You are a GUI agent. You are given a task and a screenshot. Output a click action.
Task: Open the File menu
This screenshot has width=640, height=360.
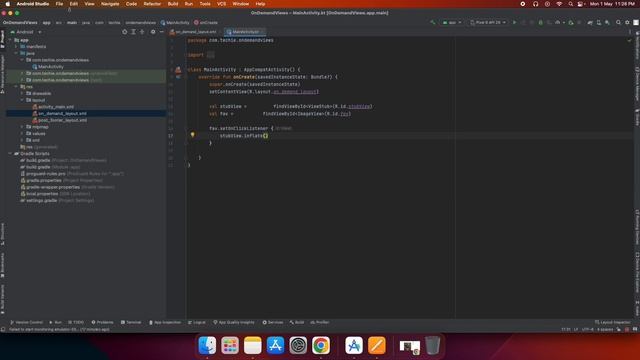pyautogui.click(x=59, y=4)
